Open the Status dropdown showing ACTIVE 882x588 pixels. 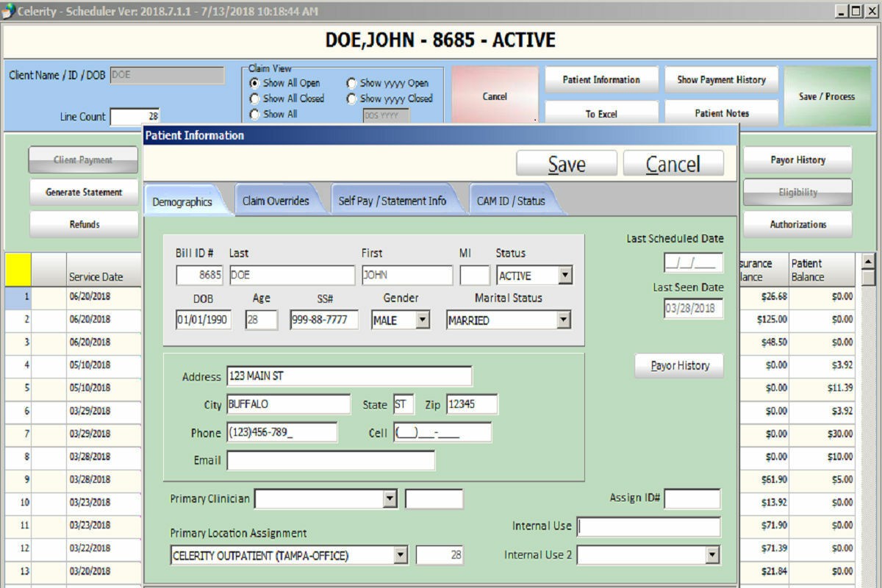coord(564,276)
